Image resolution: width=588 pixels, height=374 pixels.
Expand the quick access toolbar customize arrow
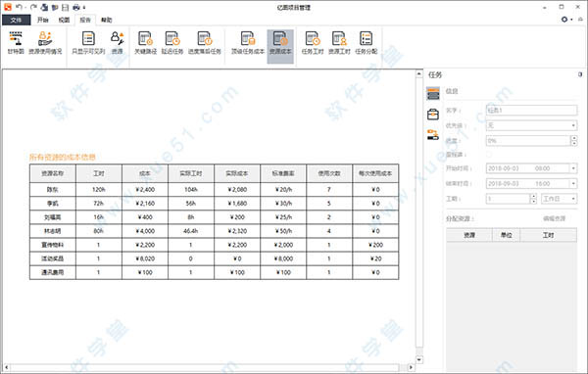coord(84,8)
